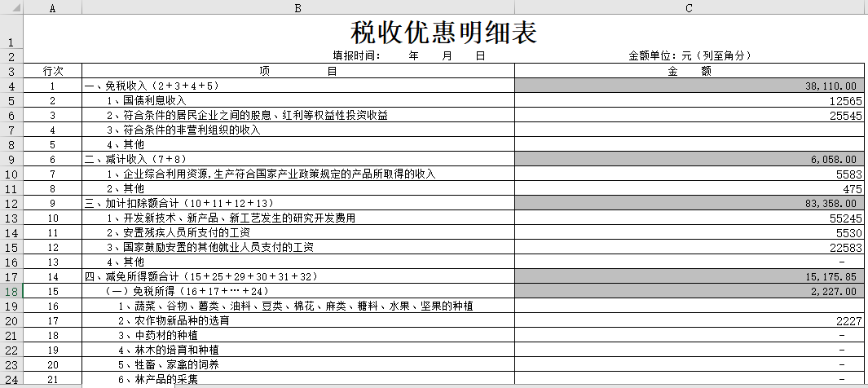This screenshot has height=388, width=868.
Task: Select the cell containing 25545
Action: (x=690, y=115)
